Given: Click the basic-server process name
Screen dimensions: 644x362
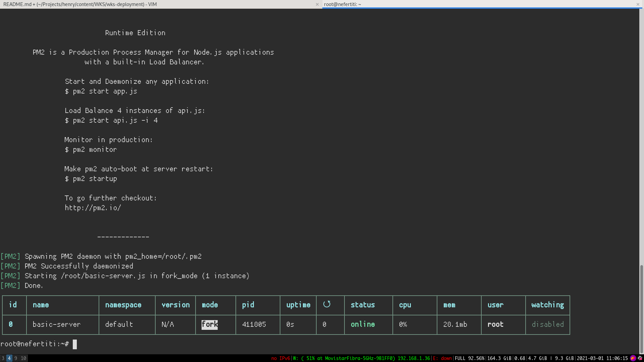Looking at the screenshot, I should click(x=57, y=324).
